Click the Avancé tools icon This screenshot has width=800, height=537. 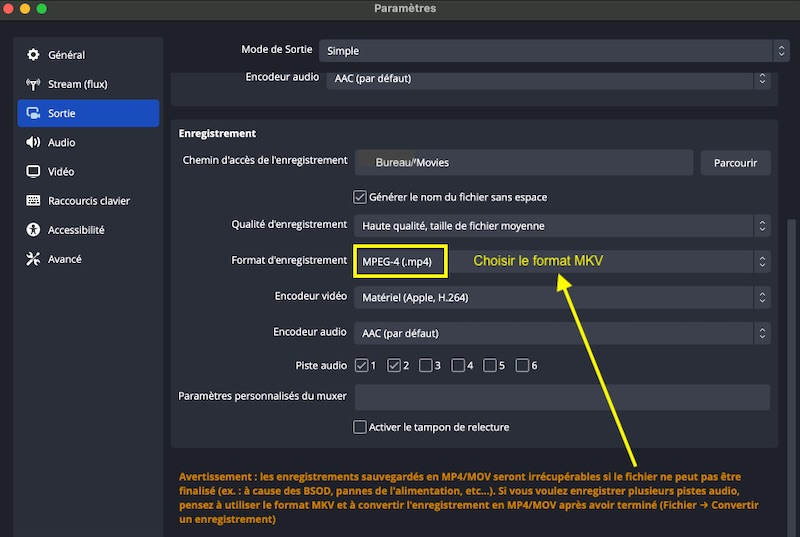click(x=33, y=259)
